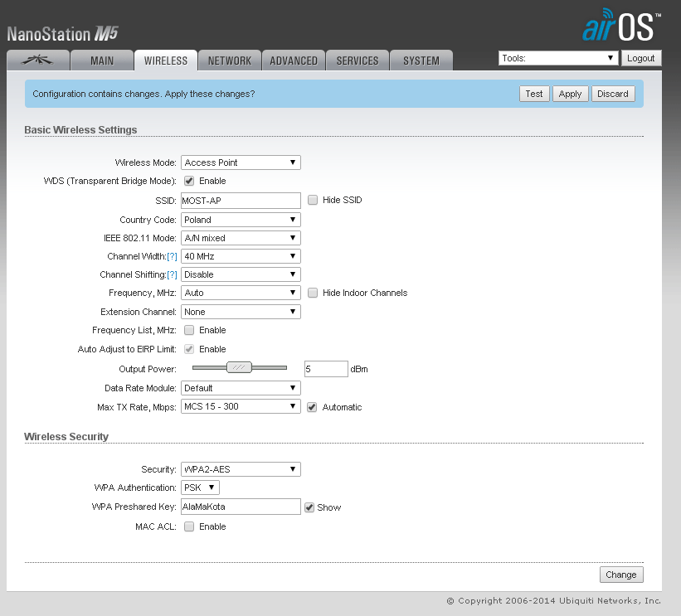Screen dimensions: 681x616
Task: Open the Wireless Mode dropdown
Action: click(241, 162)
